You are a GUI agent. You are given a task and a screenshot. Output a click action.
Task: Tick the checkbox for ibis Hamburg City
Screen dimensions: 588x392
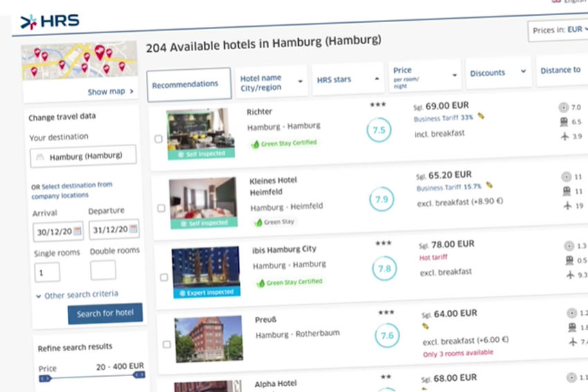(164, 277)
